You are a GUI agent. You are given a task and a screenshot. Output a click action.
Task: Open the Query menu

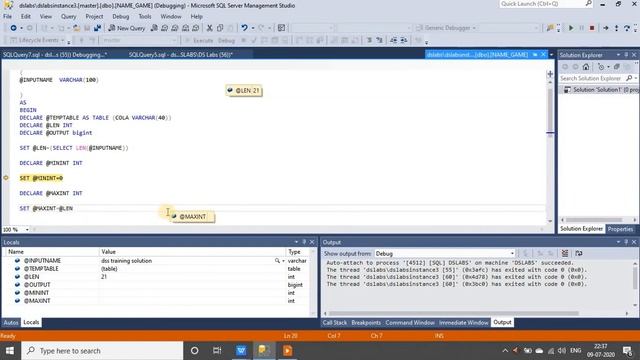pos(68,16)
